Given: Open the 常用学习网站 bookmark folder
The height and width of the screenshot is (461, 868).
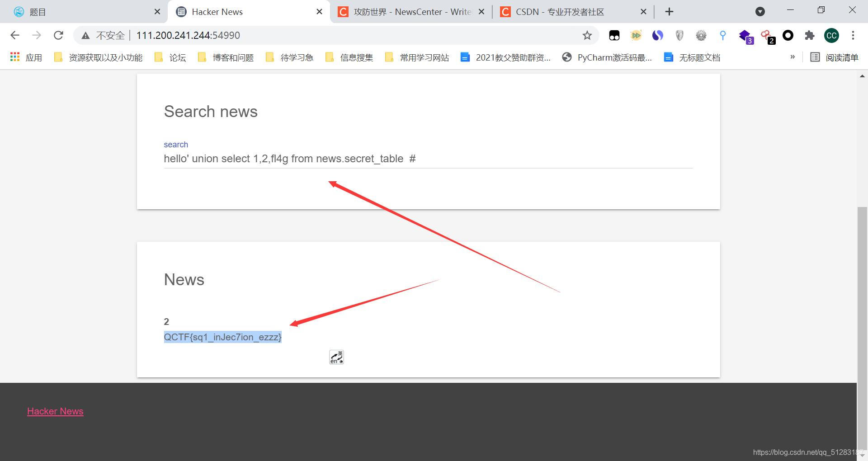Looking at the screenshot, I should (417, 57).
